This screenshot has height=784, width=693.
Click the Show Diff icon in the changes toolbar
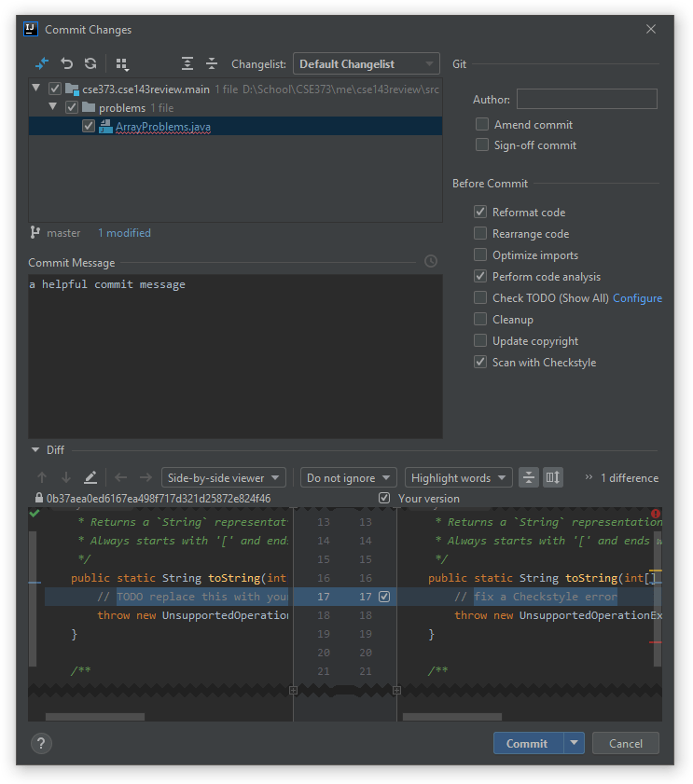(x=42, y=63)
